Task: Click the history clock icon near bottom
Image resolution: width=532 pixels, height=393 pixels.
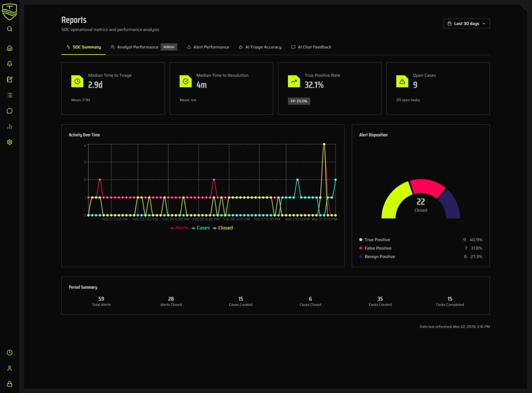Action: (10, 353)
